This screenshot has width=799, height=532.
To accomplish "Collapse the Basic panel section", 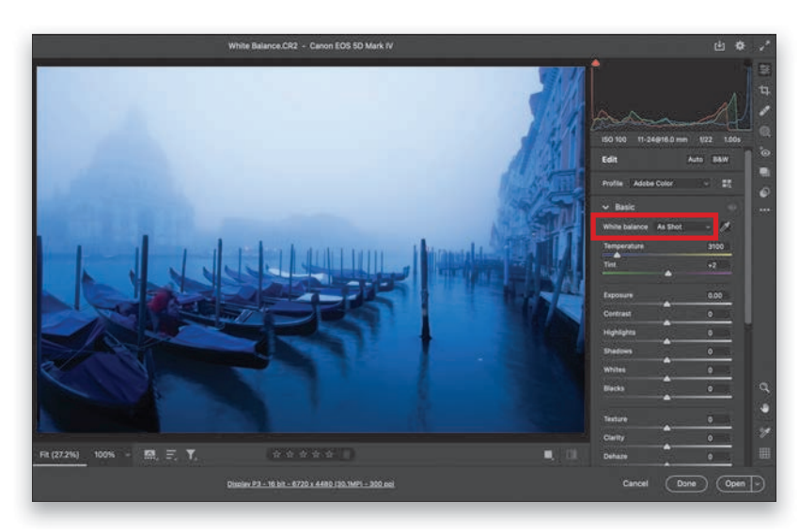I will coord(606,207).
